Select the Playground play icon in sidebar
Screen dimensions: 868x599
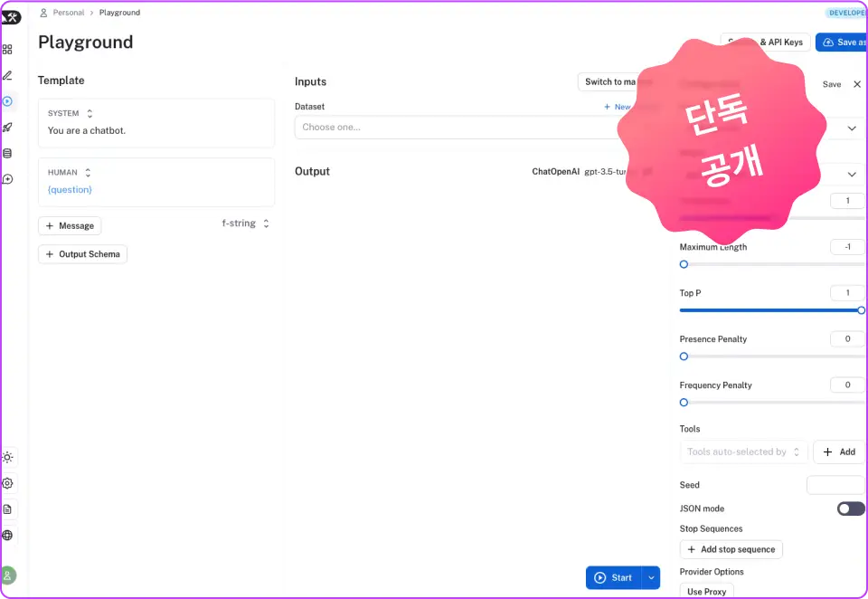[7, 101]
